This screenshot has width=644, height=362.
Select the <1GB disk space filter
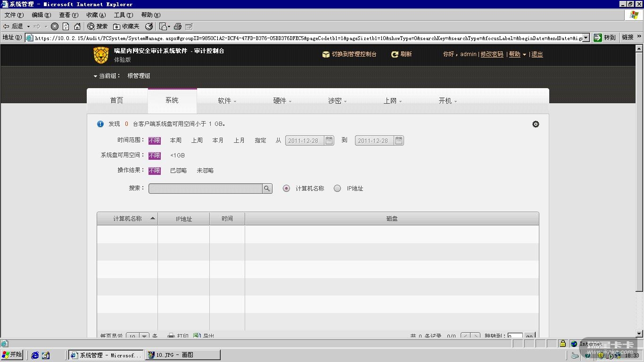click(x=178, y=156)
